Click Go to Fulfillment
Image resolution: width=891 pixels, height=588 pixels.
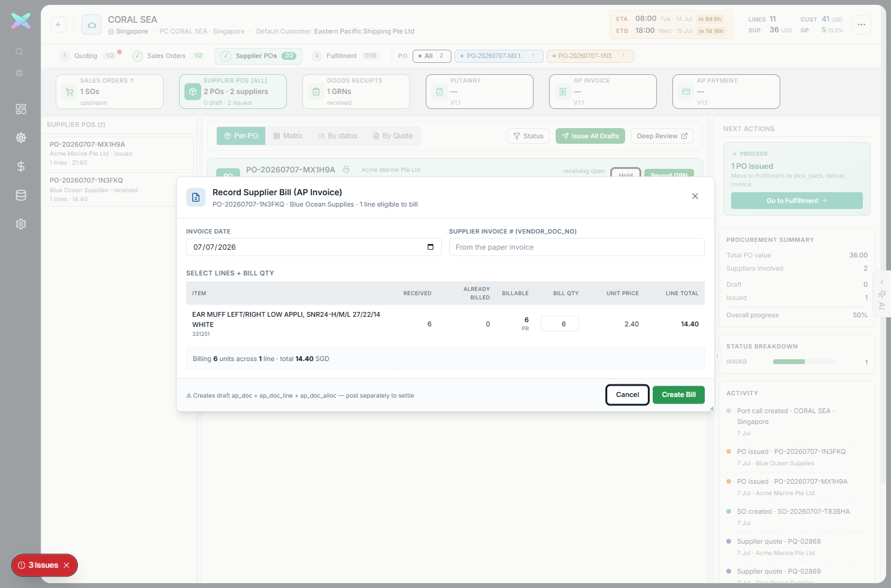click(x=797, y=201)
